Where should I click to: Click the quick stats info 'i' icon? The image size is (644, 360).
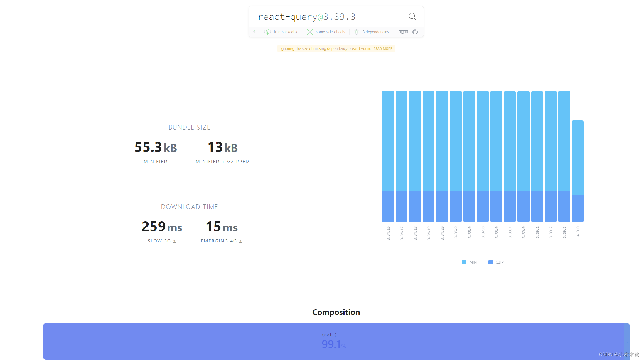tap(254, 32)
